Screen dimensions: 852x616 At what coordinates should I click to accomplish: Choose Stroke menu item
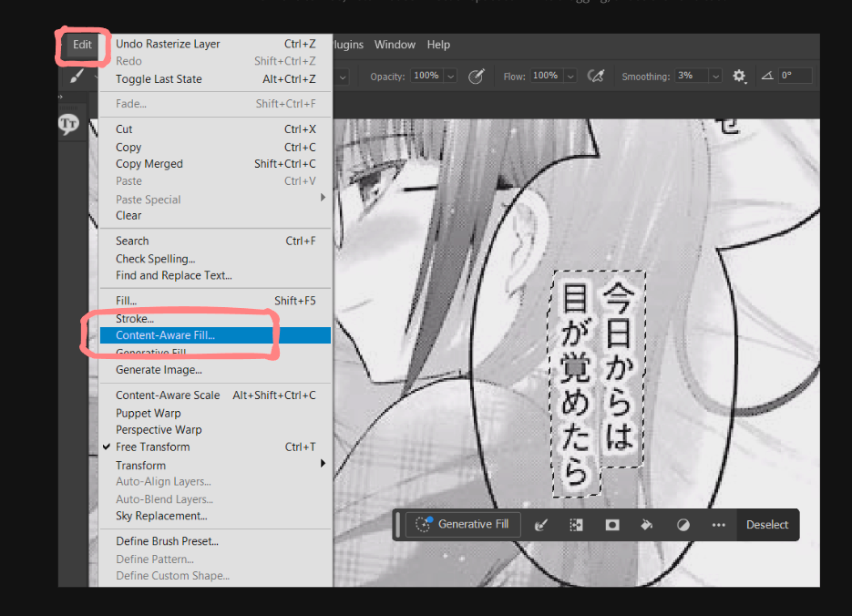point(216,319)
